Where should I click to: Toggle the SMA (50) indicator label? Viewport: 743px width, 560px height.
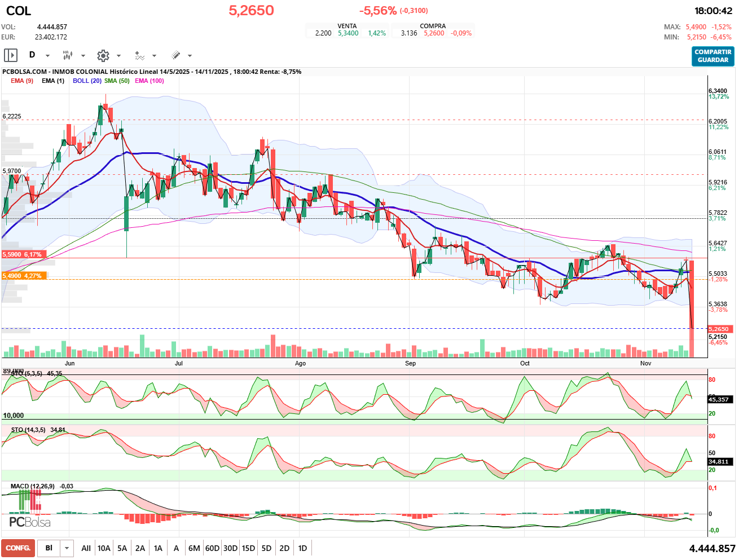coord(117,81)
